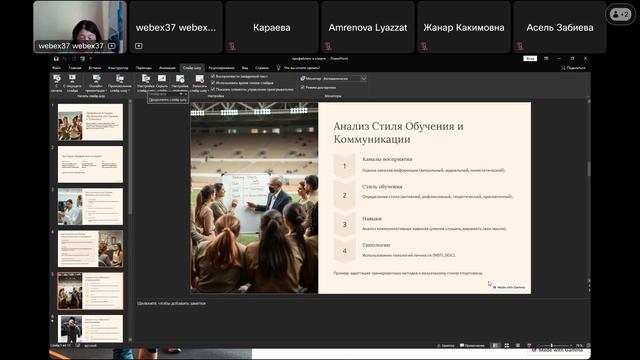
Task: Start slide show from status bar icon
Action: point(529,345)
